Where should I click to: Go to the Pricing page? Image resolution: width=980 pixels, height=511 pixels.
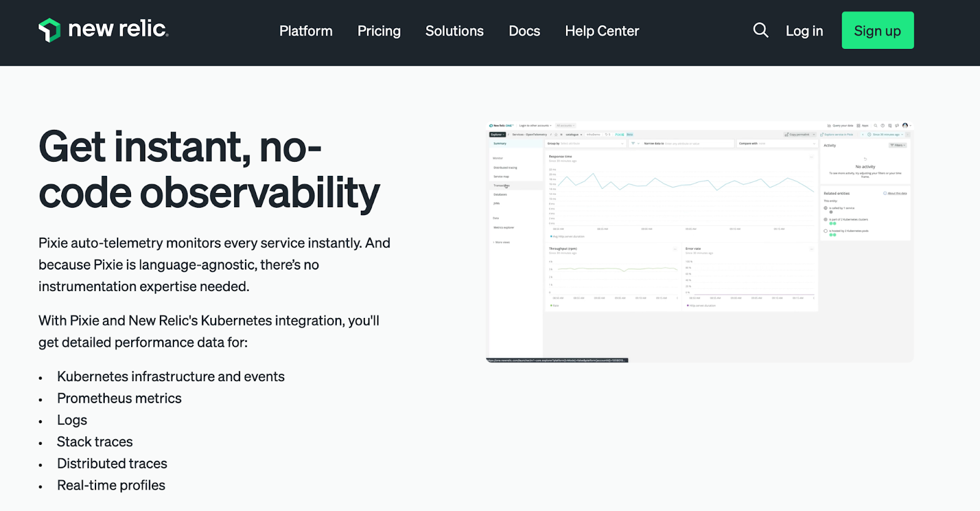pos(379,31)
